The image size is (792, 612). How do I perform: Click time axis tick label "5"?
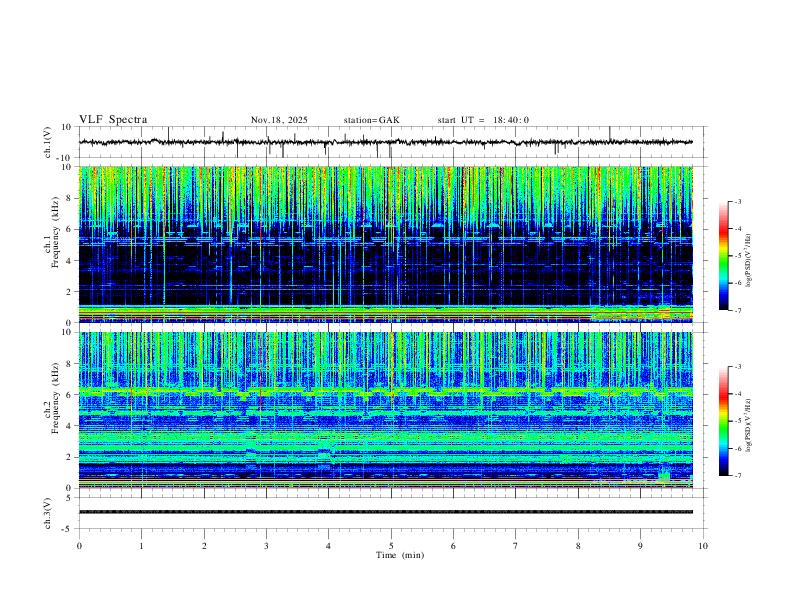pyautogui.click(x=391, y=546)
